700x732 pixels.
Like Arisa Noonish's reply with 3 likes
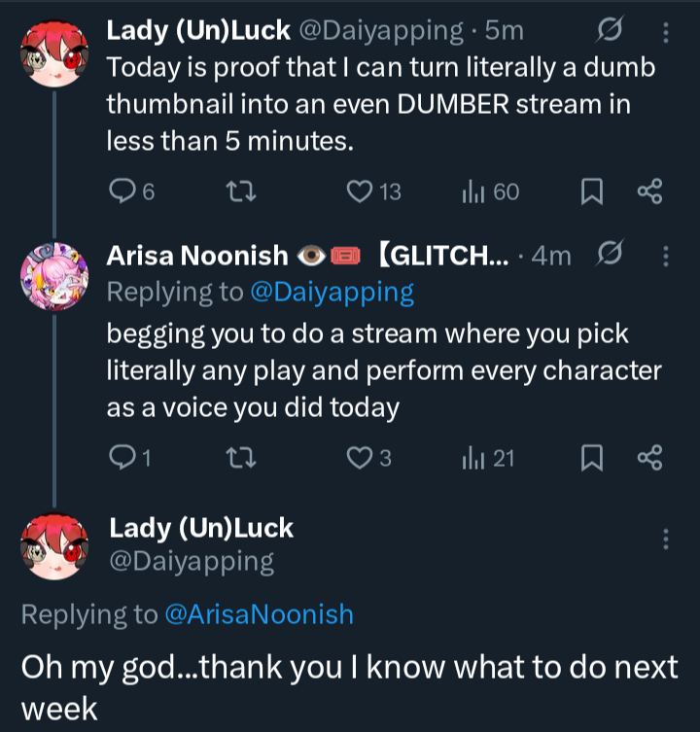(x=360, y=457)
